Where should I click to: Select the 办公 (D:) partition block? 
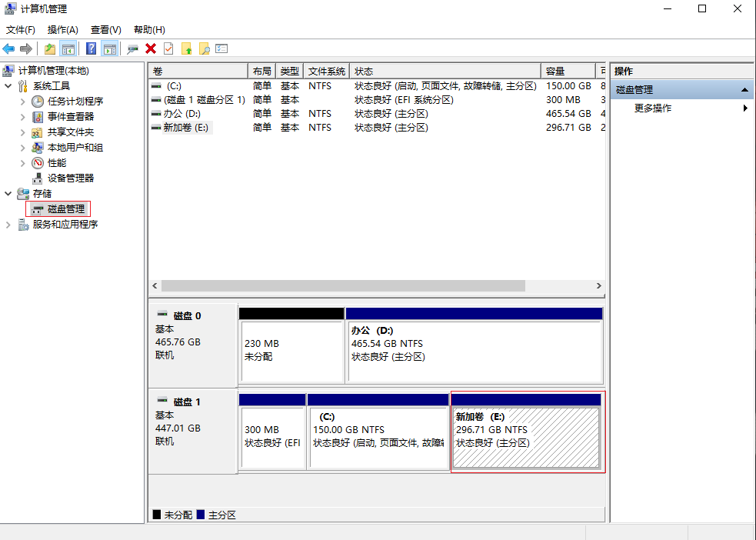[x=475, y=351]
